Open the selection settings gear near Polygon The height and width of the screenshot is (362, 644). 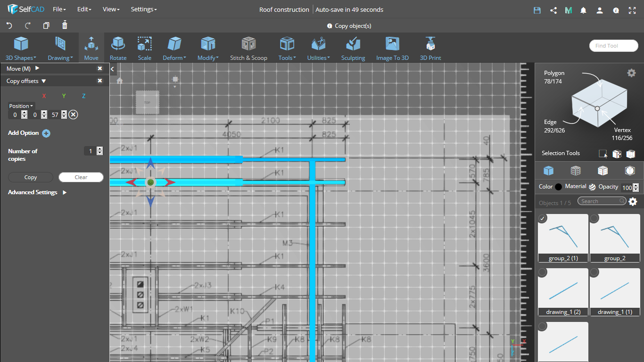631,73
